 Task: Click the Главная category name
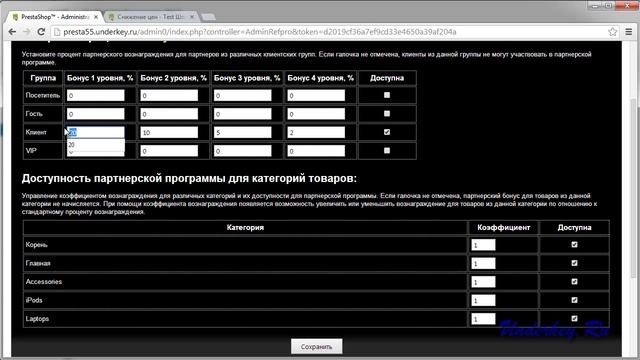coord(38,263)
